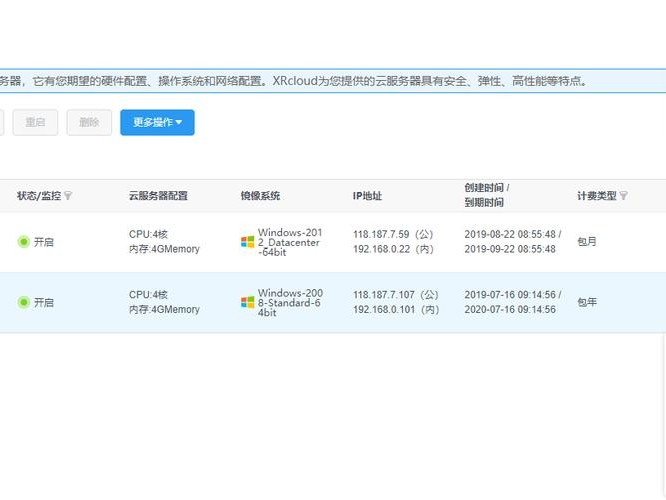
Task: Click creation time 2019-08-22 08:55:48
Action: (x=510, y=234)
